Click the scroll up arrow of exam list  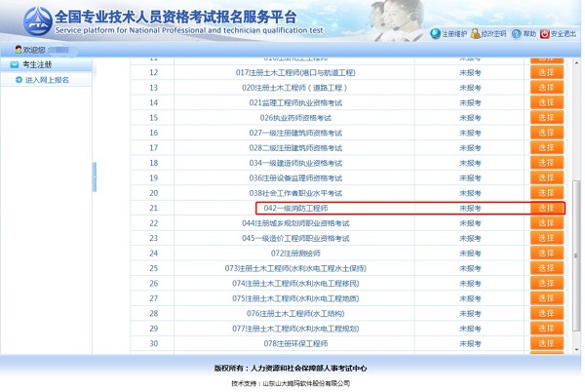[576, 63]
